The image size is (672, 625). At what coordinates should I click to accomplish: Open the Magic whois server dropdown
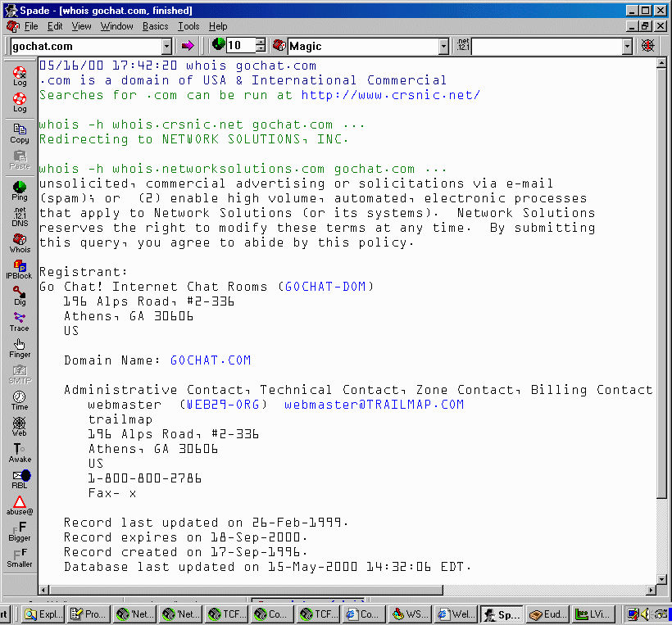click(x=443, y=47)
